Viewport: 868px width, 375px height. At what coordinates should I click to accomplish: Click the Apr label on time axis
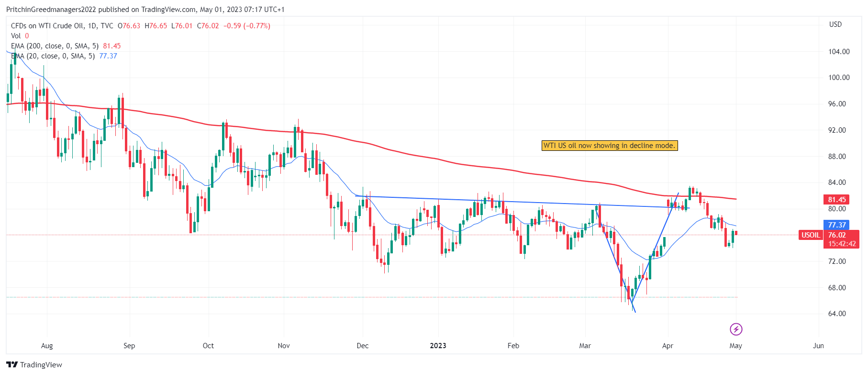(x=668, y=346)
